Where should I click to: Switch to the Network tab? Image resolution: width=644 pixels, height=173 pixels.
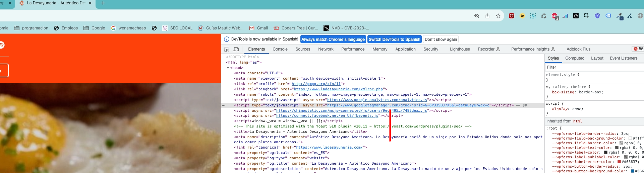pyautogui.click(x=326, y=49)
